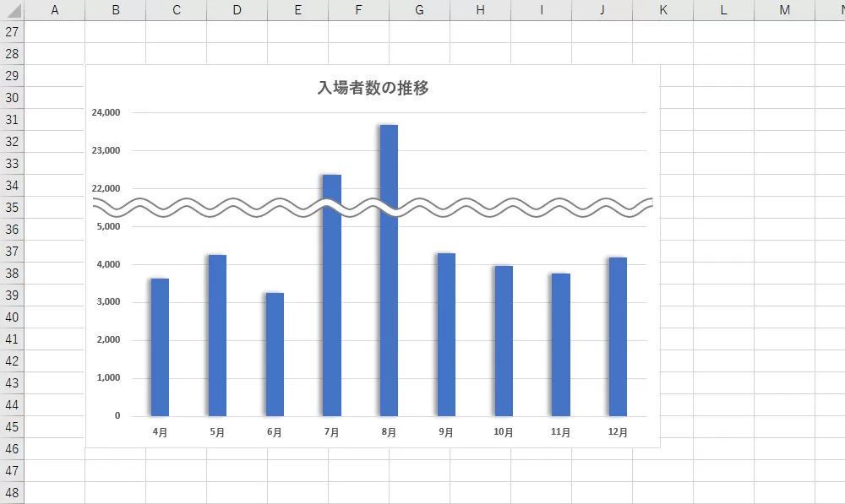
Task: Click the 3,000 axis label
Action: [x=108, y=302]
